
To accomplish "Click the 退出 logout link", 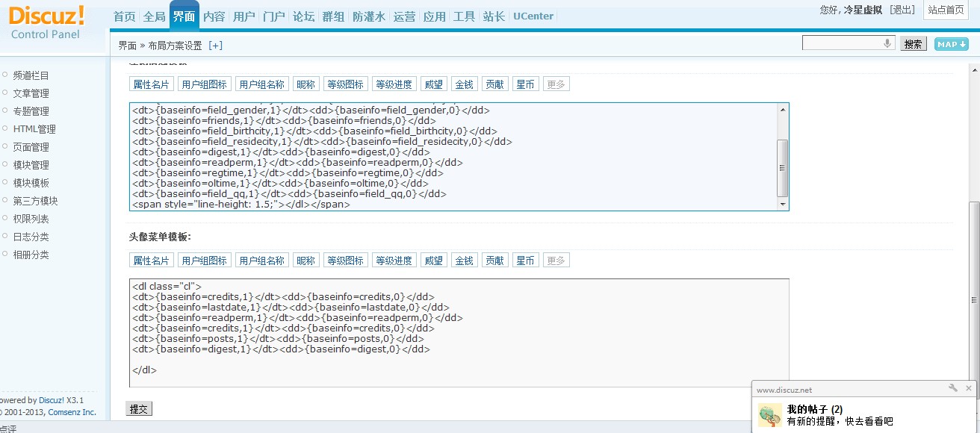I will pos(902,10).
